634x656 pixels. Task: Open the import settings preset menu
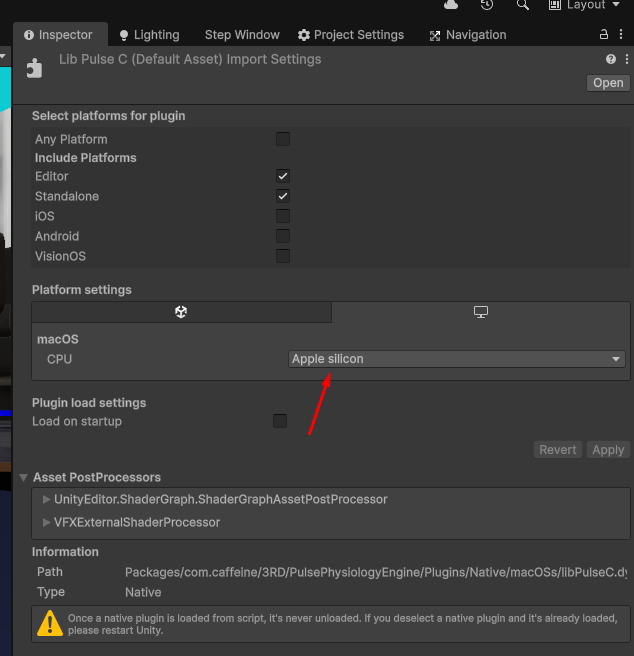[x=625, y=60]
